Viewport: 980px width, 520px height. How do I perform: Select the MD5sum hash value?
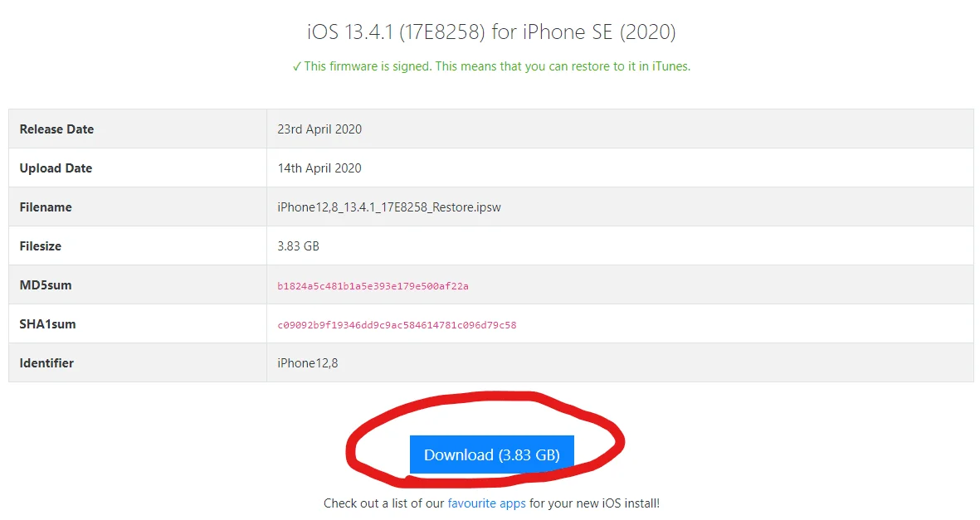tap(373, 285)
